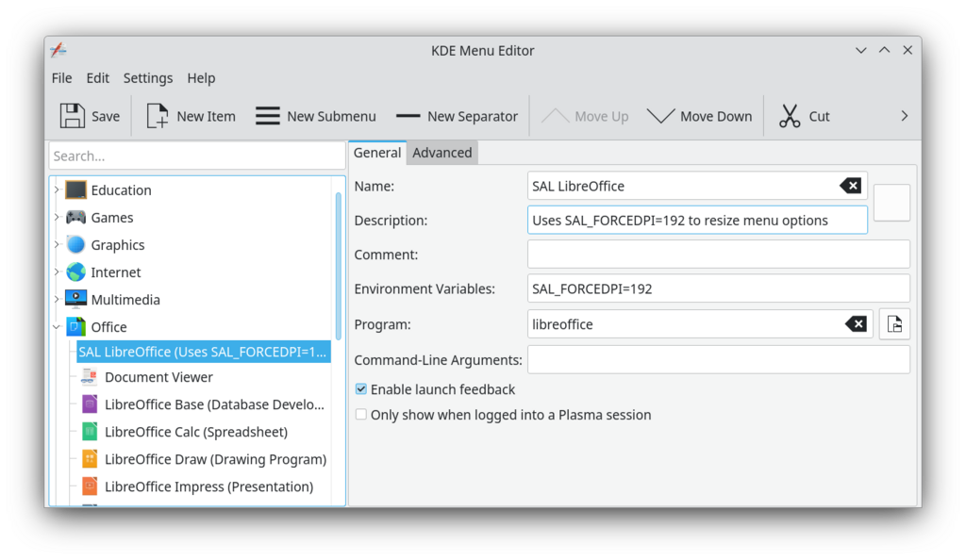Click into the Command-Line Arguments field

[718, 359]
